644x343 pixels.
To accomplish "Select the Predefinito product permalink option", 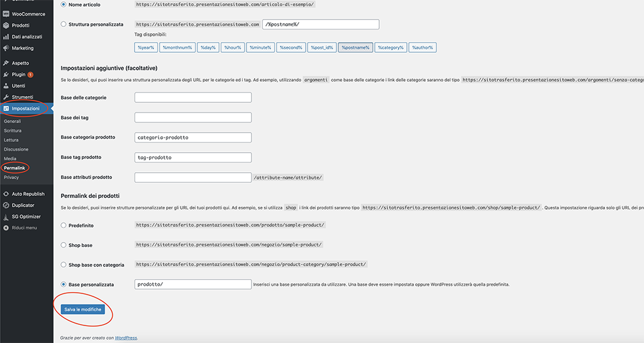I will pos(64,226).
